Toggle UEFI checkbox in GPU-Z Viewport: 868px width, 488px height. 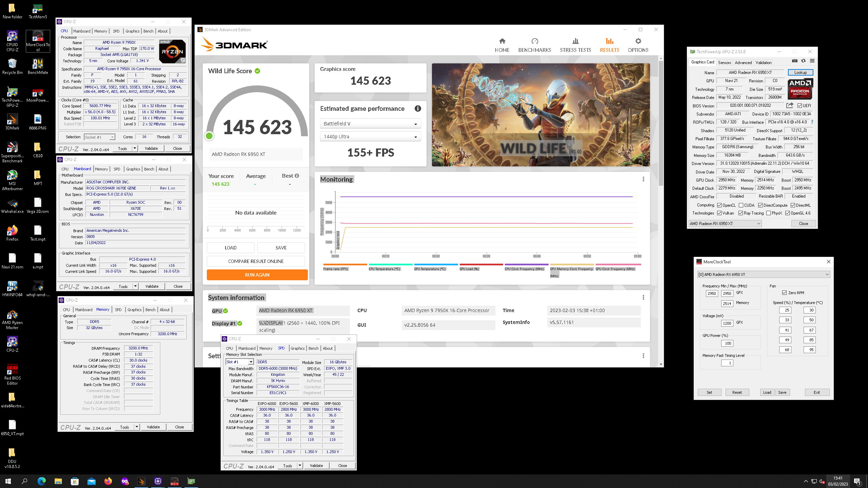coord(800,105)
